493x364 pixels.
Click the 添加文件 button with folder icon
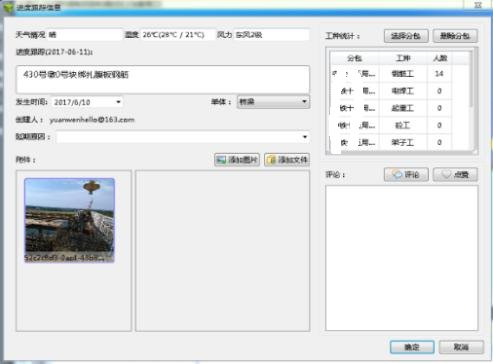click(287, 160)
